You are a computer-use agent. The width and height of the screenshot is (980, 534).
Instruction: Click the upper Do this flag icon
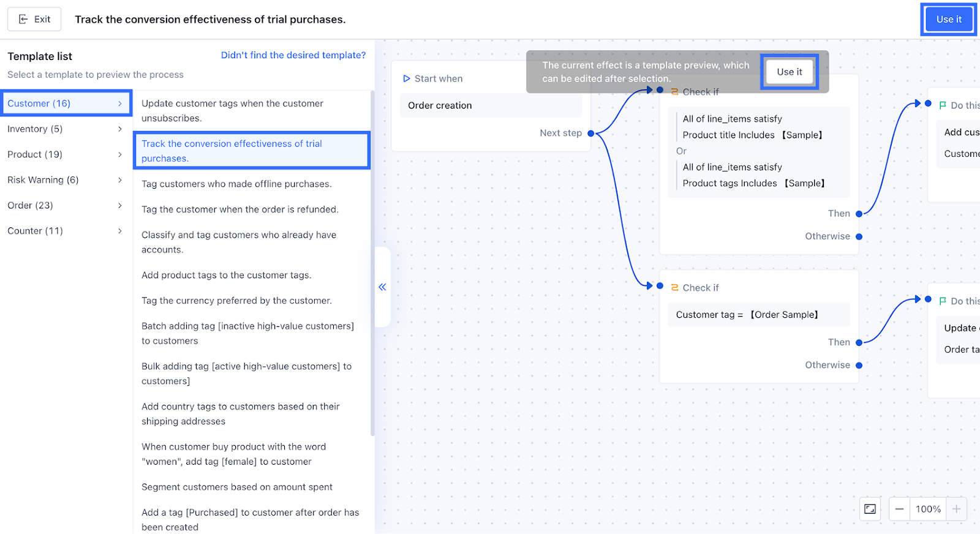tap(943, 105)
